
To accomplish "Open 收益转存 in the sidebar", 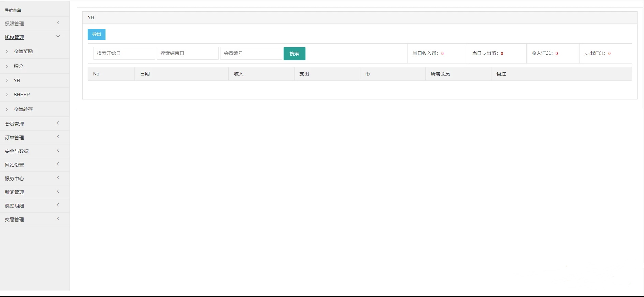I will [x=23, y=109].
